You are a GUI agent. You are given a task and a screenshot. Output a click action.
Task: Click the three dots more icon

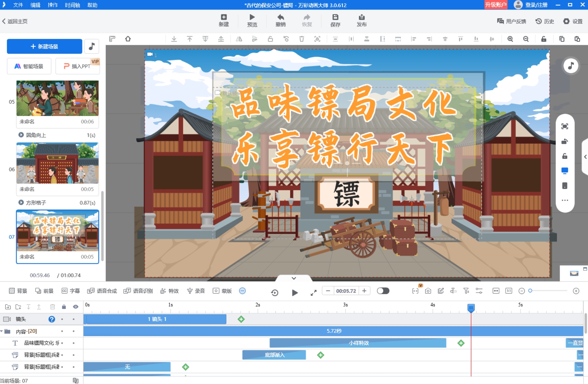[565, 200]
